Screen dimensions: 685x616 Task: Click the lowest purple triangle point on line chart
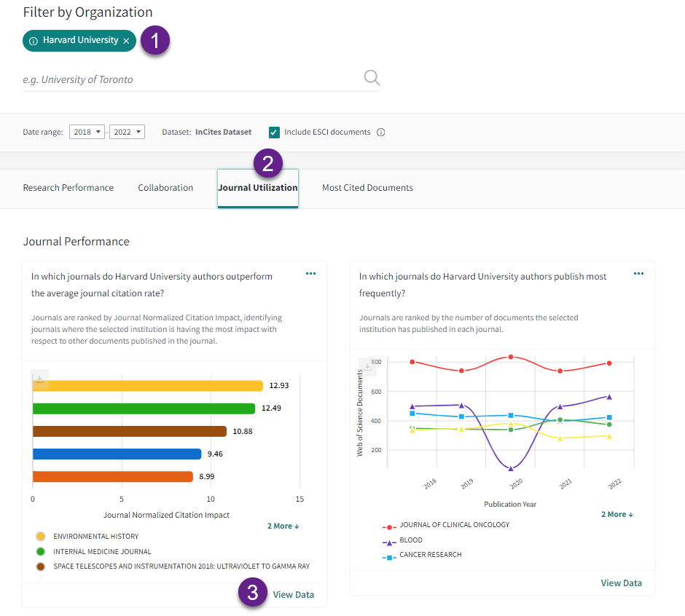click(511, 468)
